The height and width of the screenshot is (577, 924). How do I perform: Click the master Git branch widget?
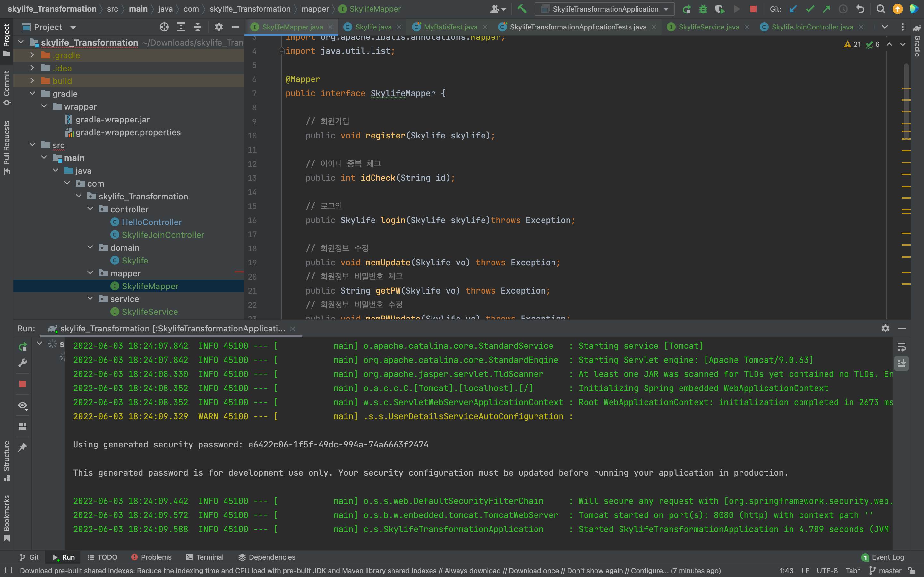coord(886,571)
